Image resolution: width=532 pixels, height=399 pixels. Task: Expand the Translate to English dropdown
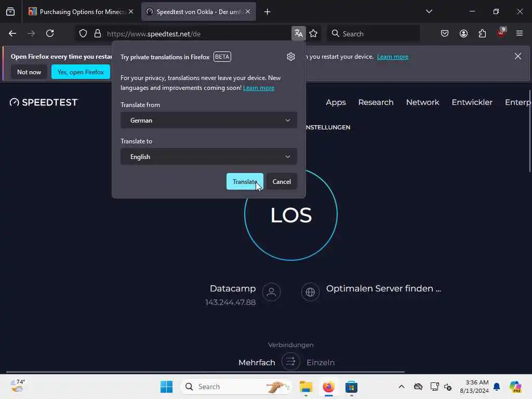[209, 157]
